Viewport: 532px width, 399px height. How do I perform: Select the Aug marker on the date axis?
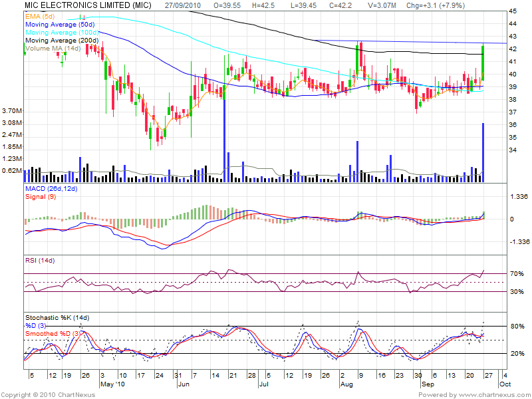tap(346, 384)
